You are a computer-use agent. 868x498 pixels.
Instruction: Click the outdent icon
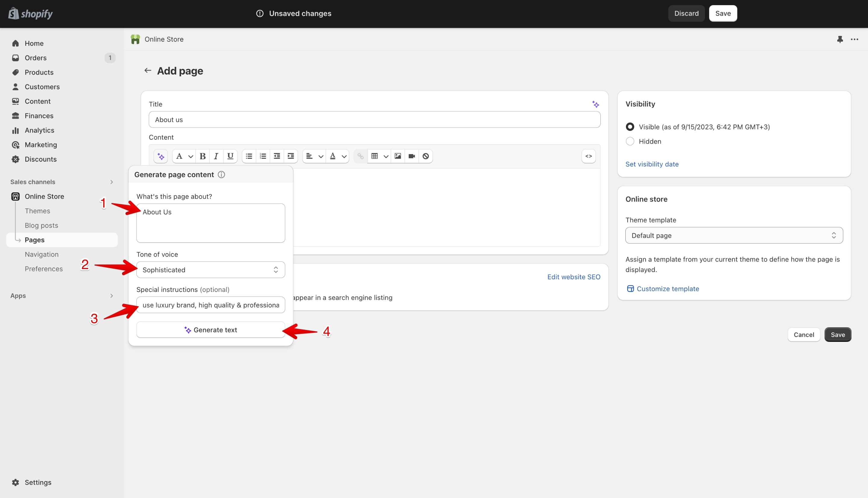click(277, 156)
